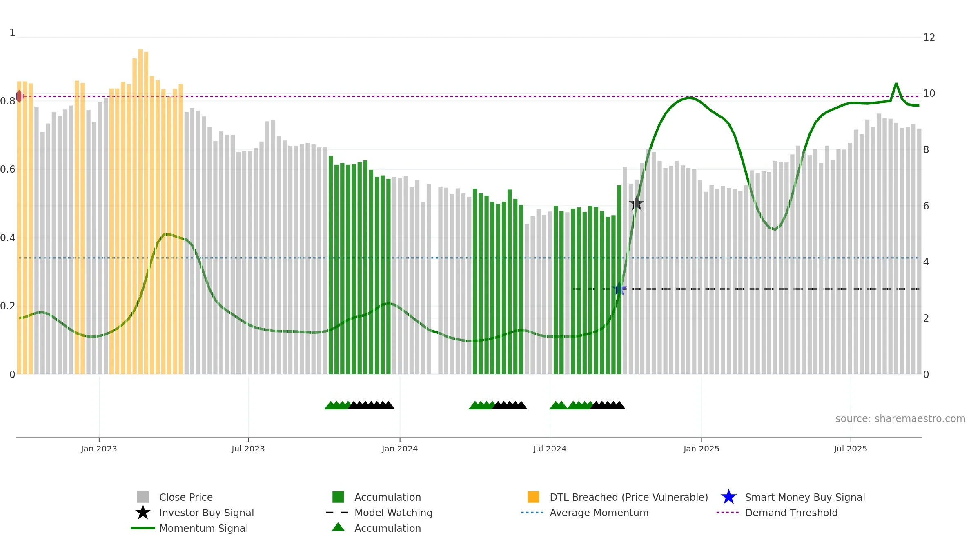
Task: Click the black star marker on the chart
Action: [636, 203]
